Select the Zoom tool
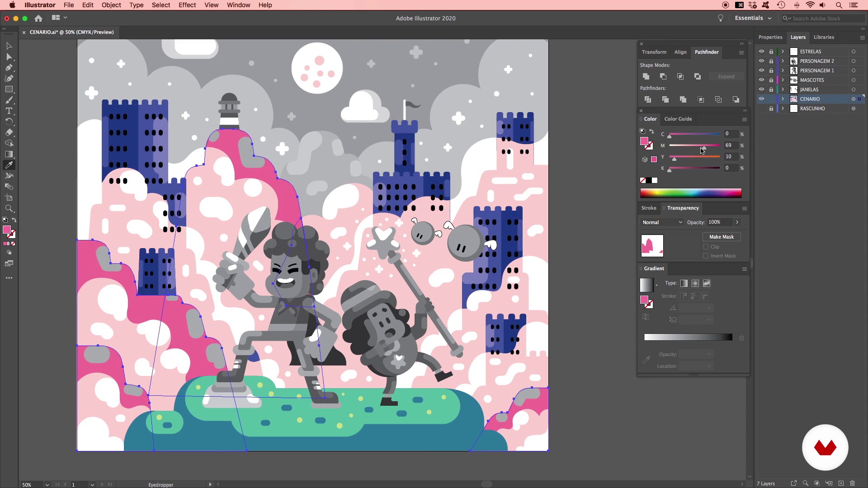Viewport: 868px width, 488px height. [x=9, y=209]
